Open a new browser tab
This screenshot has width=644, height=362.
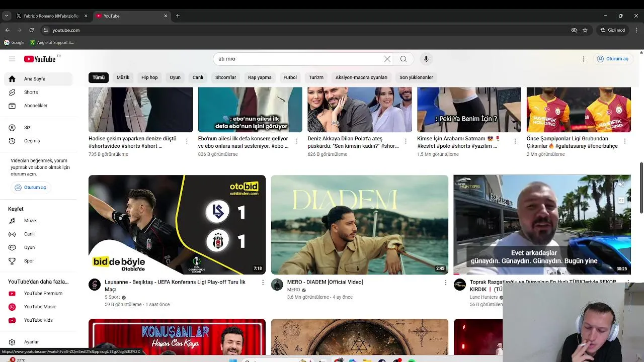click(x=178, y=16)
